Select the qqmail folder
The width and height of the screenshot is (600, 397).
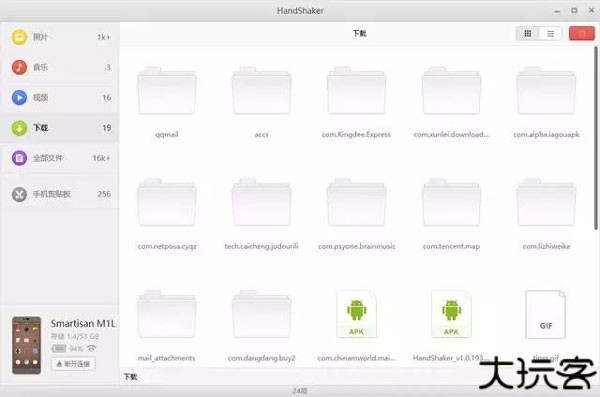[167, 91]
